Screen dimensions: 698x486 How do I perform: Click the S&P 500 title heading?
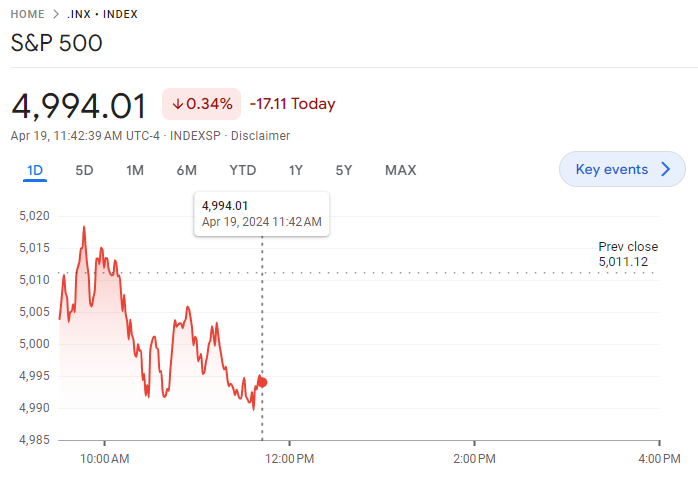coord(56,43)
